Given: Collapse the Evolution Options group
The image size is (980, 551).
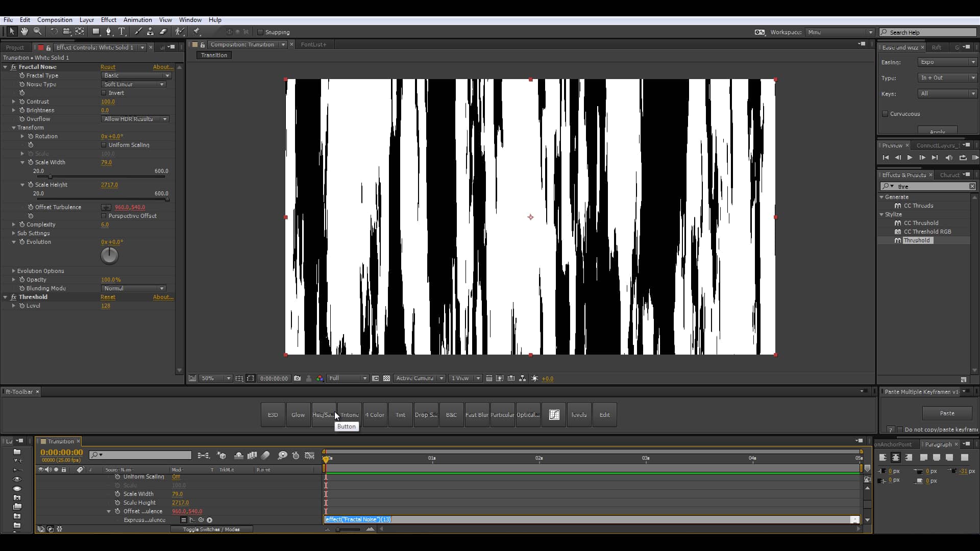Looking at the screenshot, I should pyautogui.click(x=13, y=271).
